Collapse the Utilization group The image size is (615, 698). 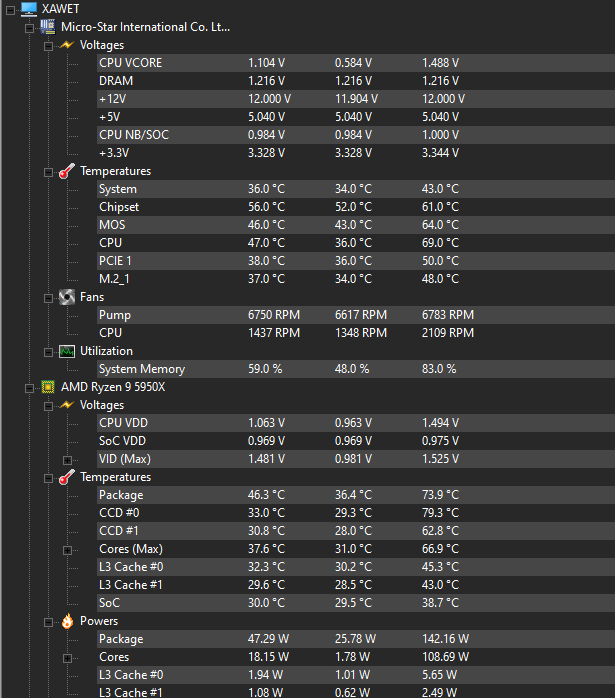tap(48, 353)
